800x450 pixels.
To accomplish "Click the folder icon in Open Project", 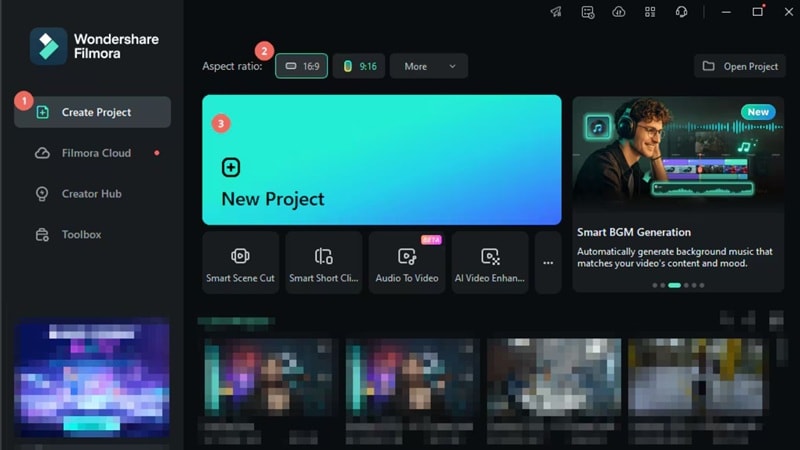I will tap(708, 66).
